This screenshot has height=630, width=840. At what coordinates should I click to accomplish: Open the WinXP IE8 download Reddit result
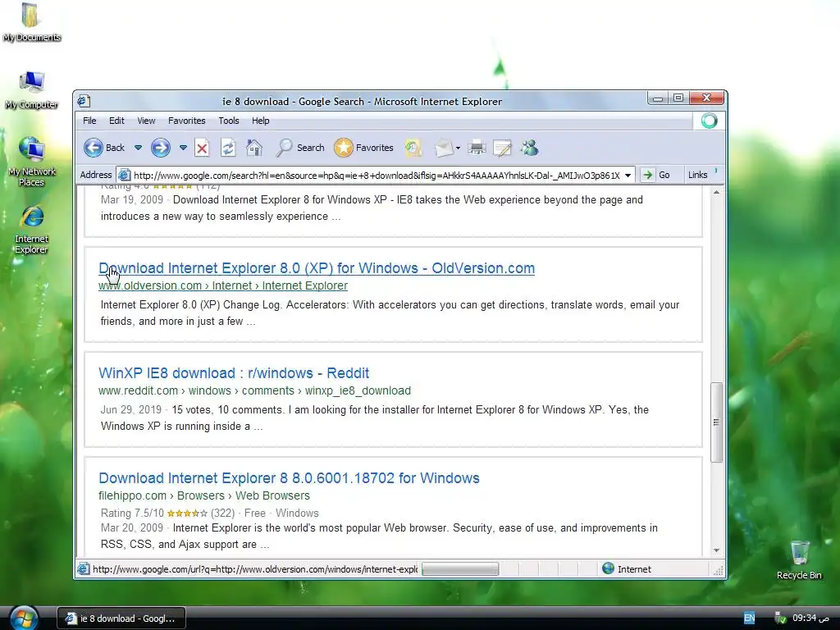tap(234, 373)
